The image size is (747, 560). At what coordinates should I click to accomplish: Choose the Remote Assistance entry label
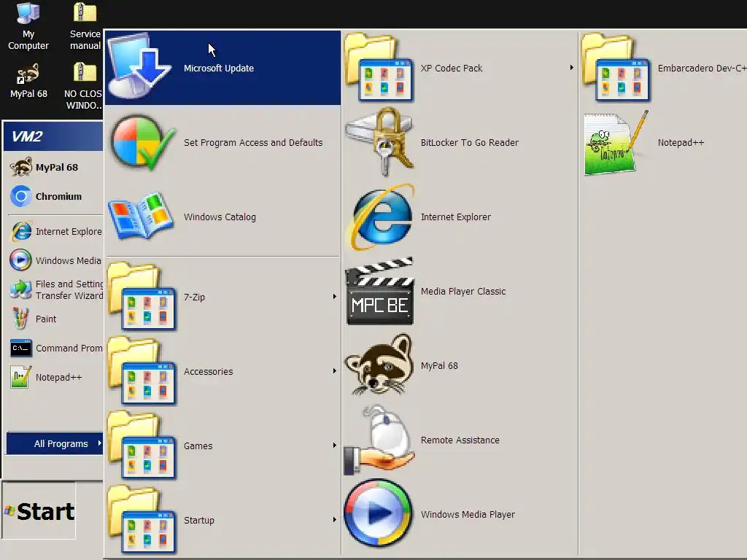point(460,440)
